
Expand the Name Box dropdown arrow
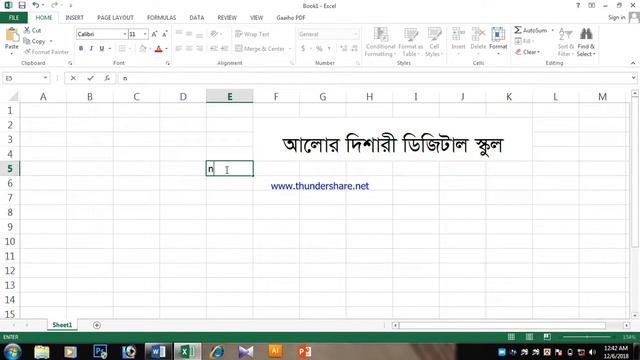coord(45,78)
